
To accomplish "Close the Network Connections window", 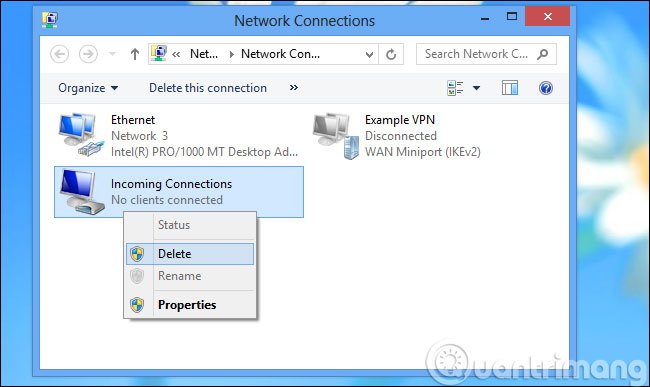I will 548,16.
